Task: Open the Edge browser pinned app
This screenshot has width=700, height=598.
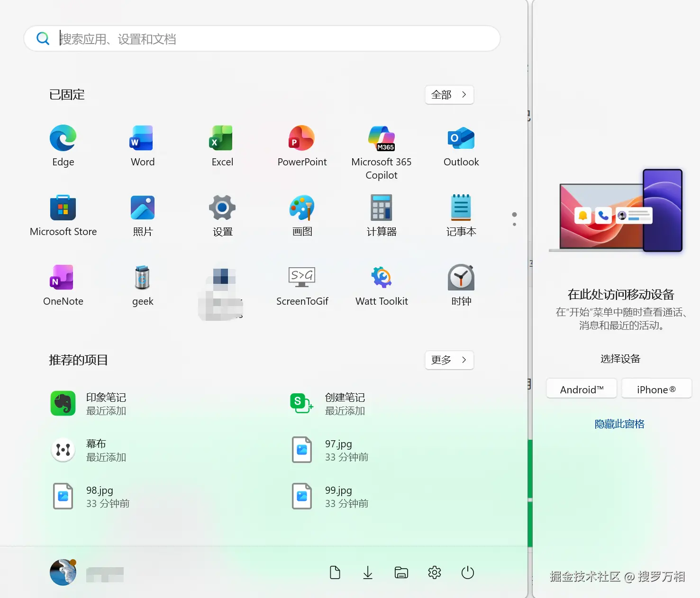Action: (x=63, y=146)
